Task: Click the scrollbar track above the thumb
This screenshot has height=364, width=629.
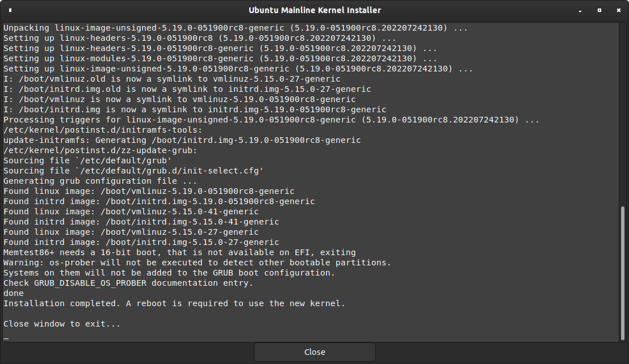Action: pos(622,113)
